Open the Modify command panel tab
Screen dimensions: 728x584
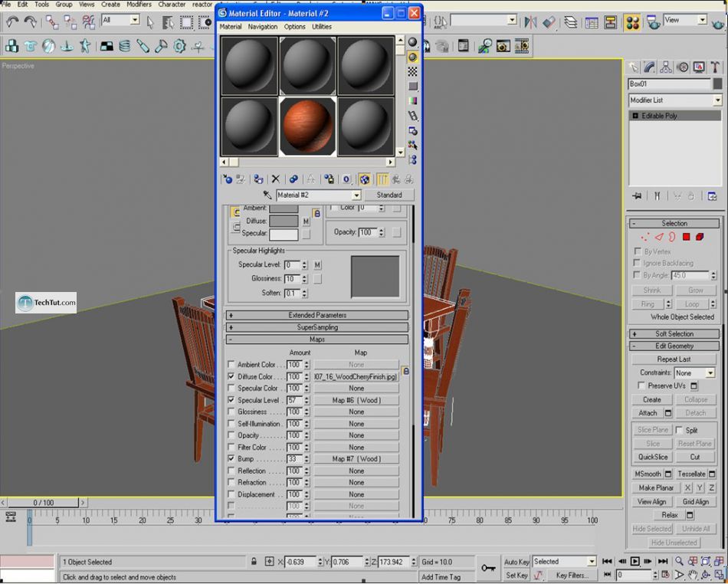649,67
